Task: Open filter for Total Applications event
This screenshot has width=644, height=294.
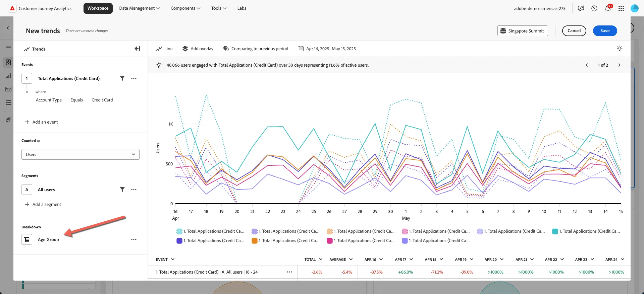Action: point(122,78)
